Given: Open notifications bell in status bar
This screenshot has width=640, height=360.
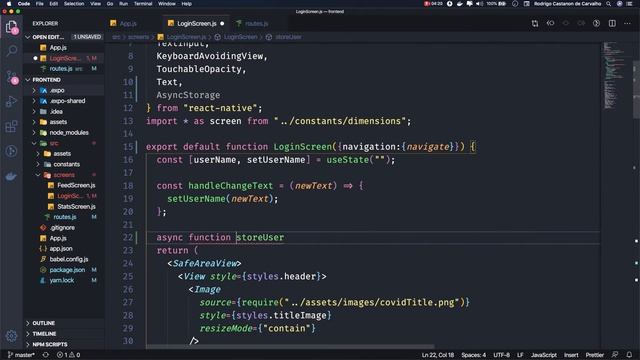Looking at the screenshot, I should tap(629, 355).
